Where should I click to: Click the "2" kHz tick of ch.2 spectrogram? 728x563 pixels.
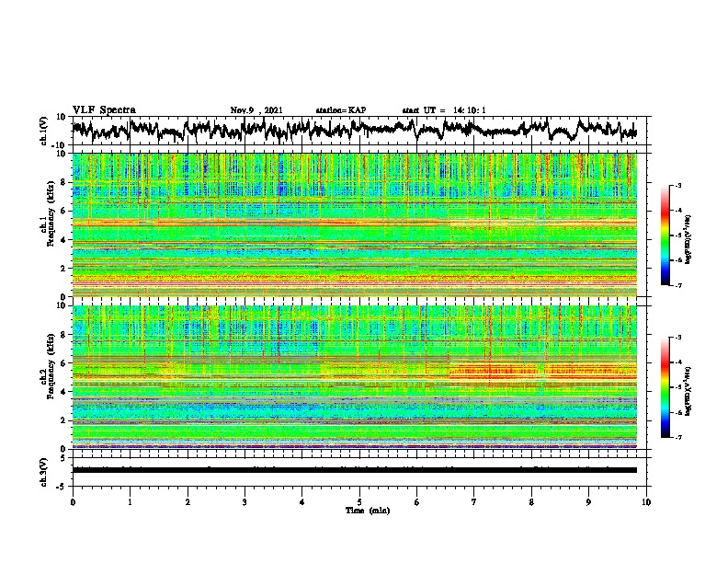(x=64, y=420)
